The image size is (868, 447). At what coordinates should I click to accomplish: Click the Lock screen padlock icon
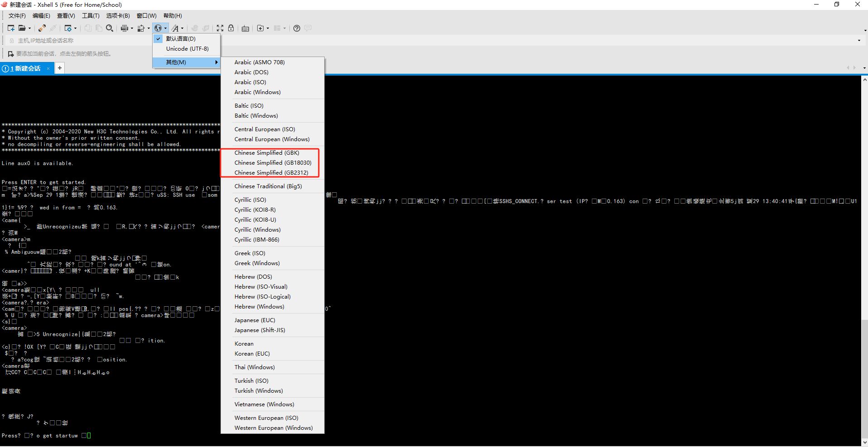pyautogui.click(x=231, y=28)
